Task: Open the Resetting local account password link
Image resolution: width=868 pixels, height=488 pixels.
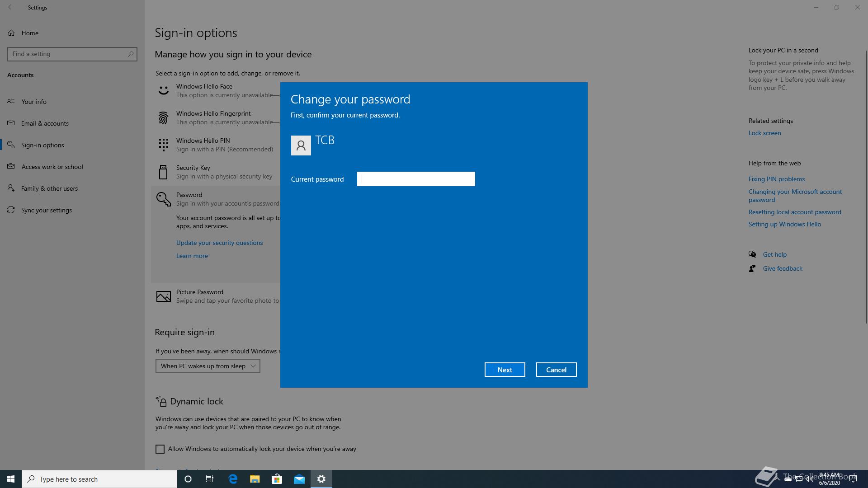Action: (794, 212)
